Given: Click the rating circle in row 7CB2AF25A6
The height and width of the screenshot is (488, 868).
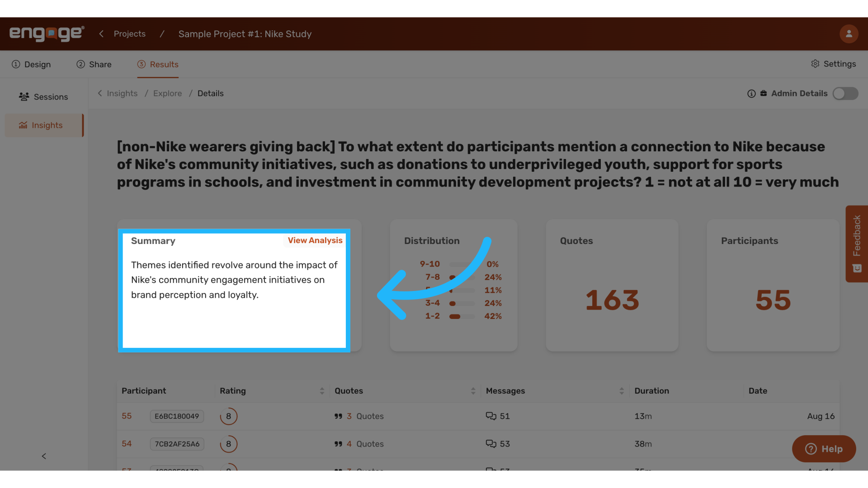Looking at the screenshot, I should pos(229,444).
